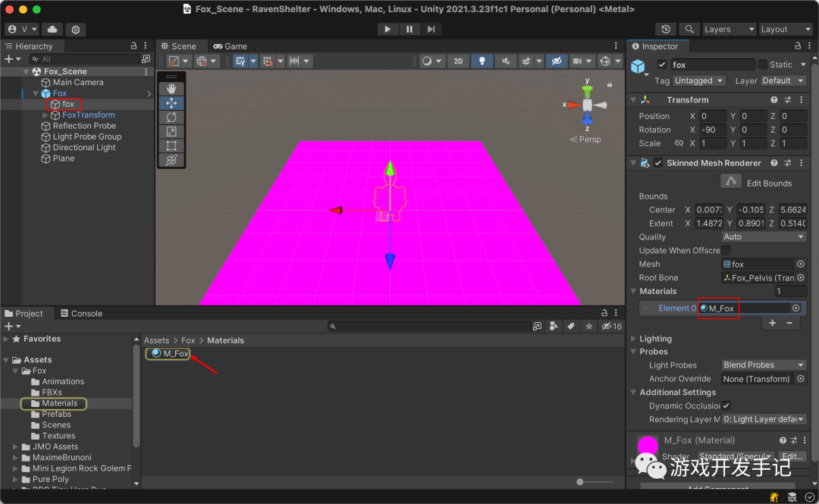Toggle scene visibility hidden-eye icon

557,61
